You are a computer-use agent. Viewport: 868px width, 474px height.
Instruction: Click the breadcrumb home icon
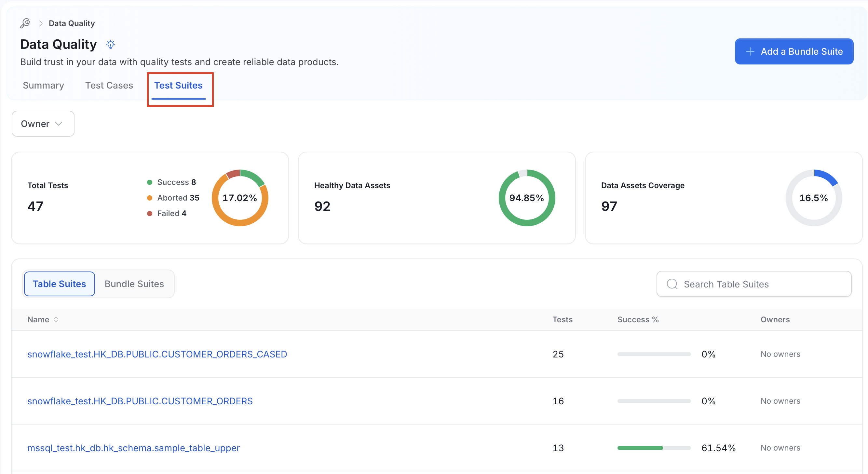[x=25, y=23]
